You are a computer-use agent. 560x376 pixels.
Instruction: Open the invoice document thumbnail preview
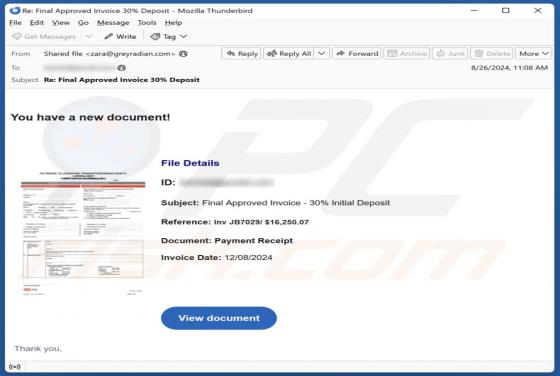pyautogui.click(x=83, y=234)
